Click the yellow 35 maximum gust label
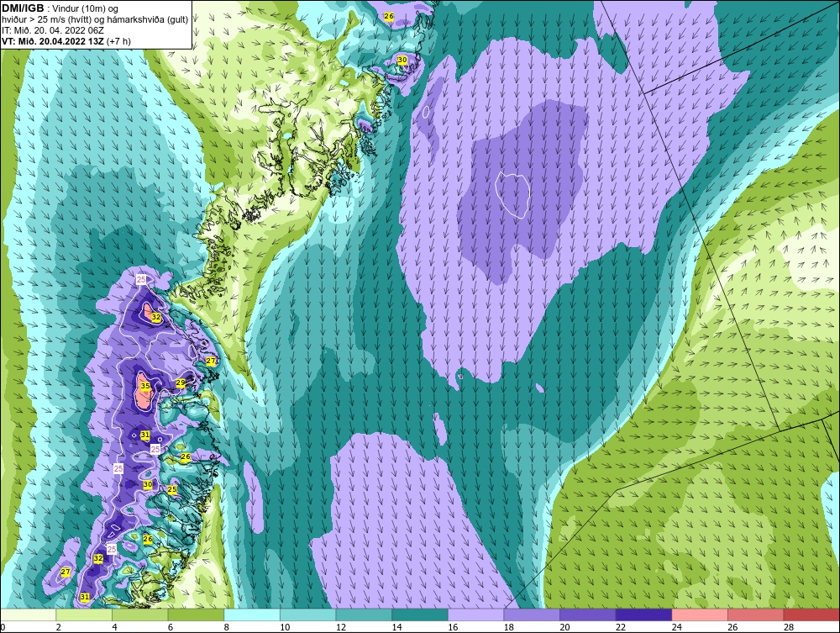The image size is (840, 633). (144, 385)
